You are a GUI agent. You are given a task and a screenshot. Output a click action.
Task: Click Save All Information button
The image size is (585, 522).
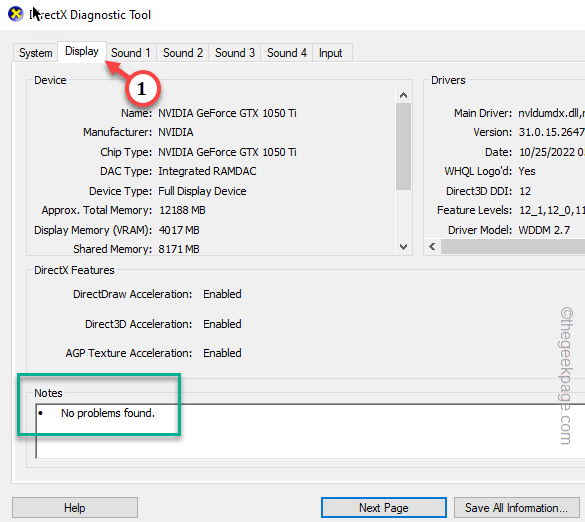pos(516,507)
